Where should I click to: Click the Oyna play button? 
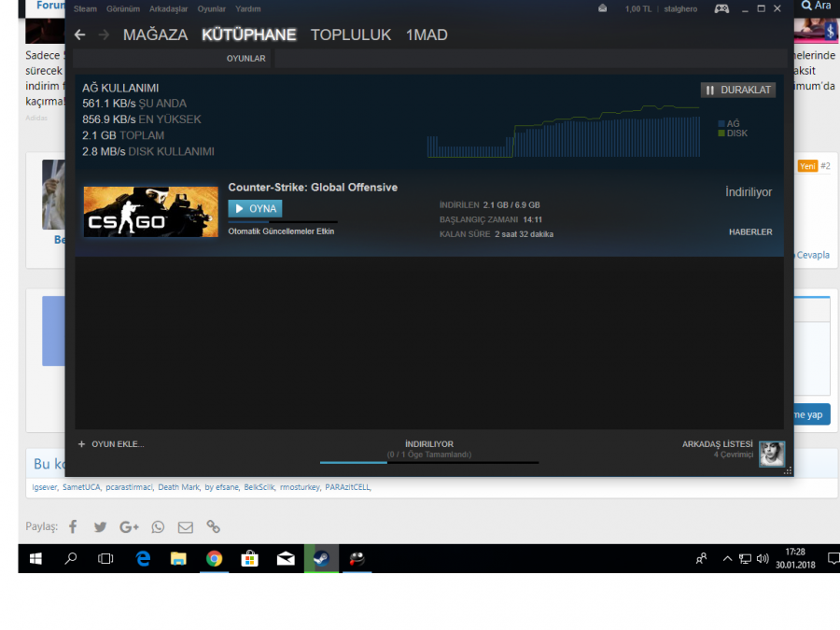(x=255, y=208)
